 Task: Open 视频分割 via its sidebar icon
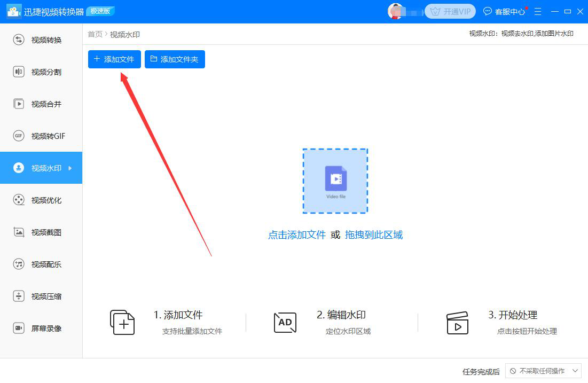[18, 72]
